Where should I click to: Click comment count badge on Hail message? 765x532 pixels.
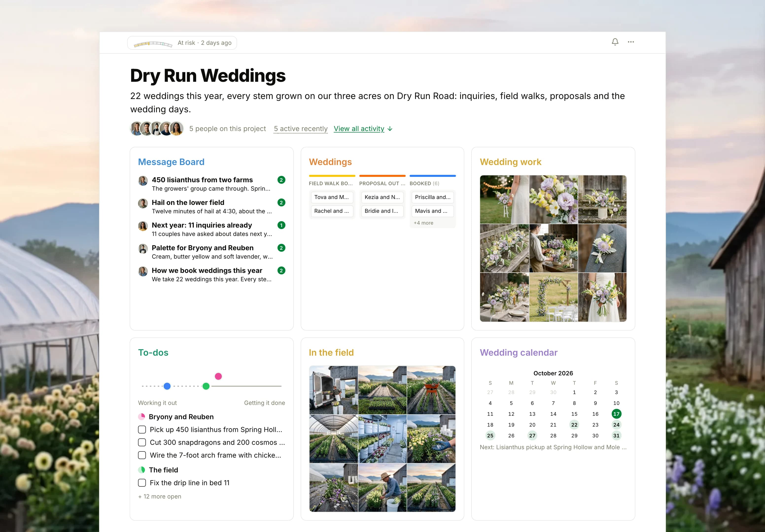pyautogui.click(x=281, y=202)
